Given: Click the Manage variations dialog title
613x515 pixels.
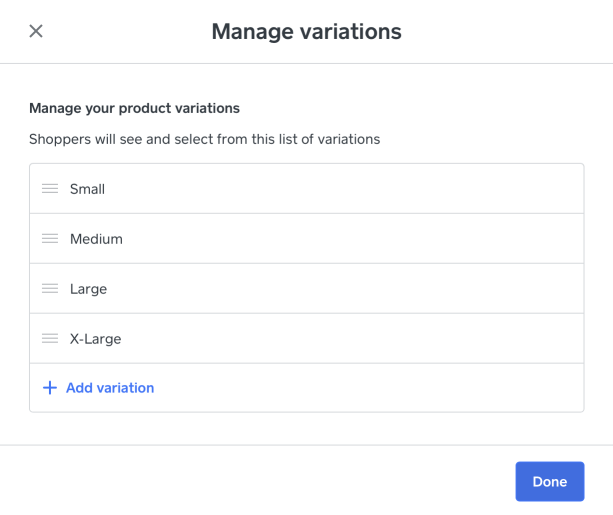Looking at the screenshot, I should coord(306,32).
